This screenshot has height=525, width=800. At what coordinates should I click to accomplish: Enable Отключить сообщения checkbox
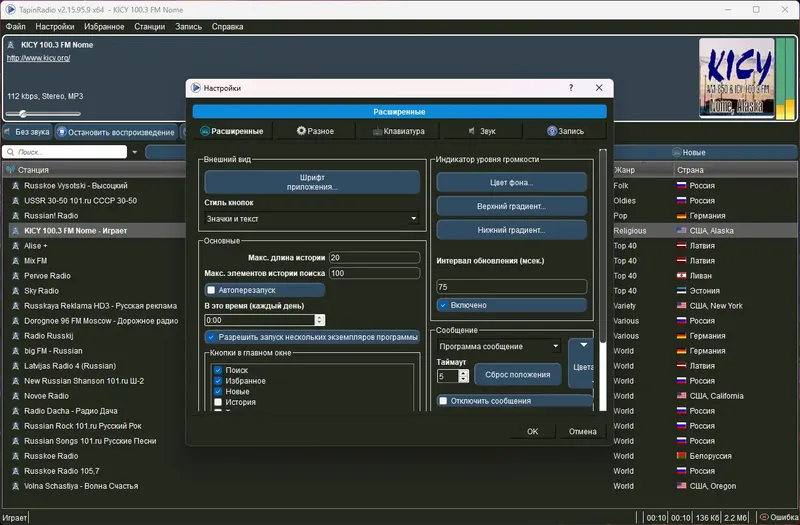[443, 401]
